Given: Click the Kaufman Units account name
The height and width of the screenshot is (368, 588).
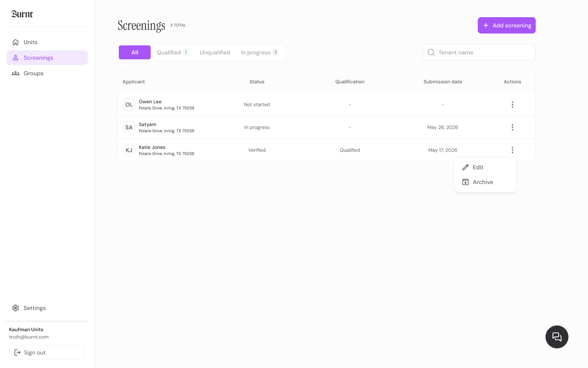Looking at the screenshot, I should tap(26, 330).
